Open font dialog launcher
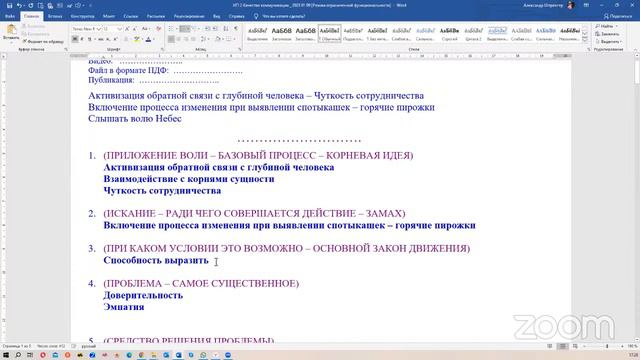The width and height of the screenshot is (640, 360). point(162,49)
